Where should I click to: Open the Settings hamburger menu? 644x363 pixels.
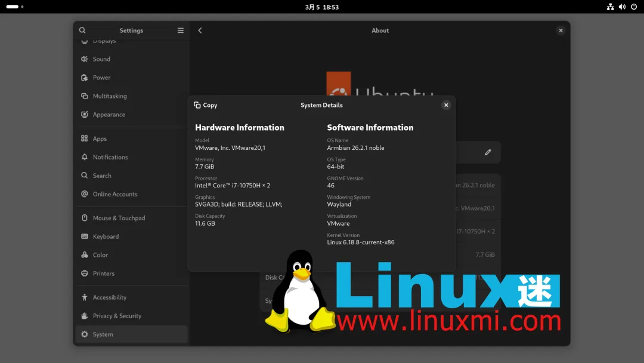(x=180, y=30)
